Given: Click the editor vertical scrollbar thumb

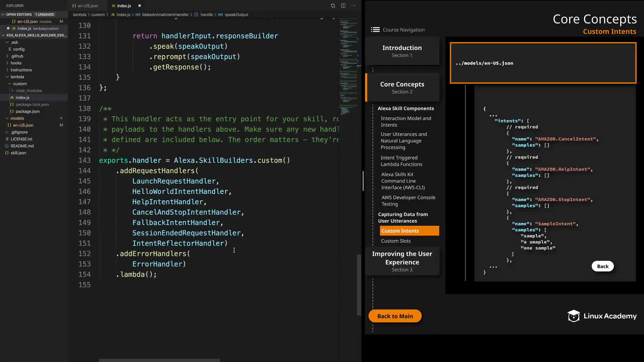Looking at the screenshot, I should [x=359, y=285].
